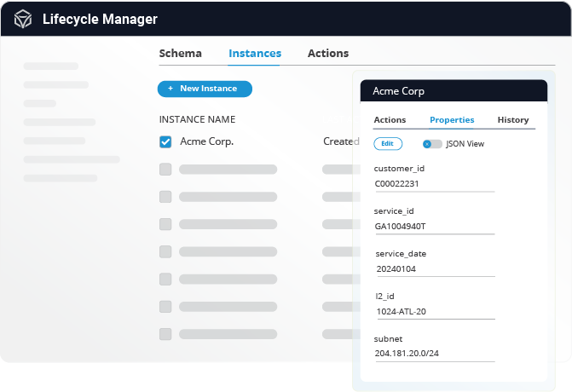View the History tab in the panel
Viewport: 572px width, 392px height.
point(513,120)
